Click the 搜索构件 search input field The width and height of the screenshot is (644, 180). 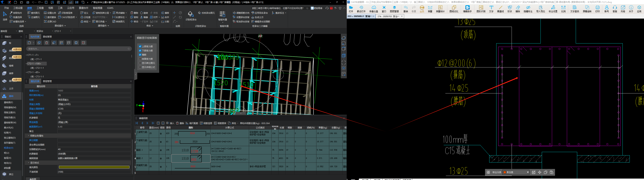[x=79, y=49]
